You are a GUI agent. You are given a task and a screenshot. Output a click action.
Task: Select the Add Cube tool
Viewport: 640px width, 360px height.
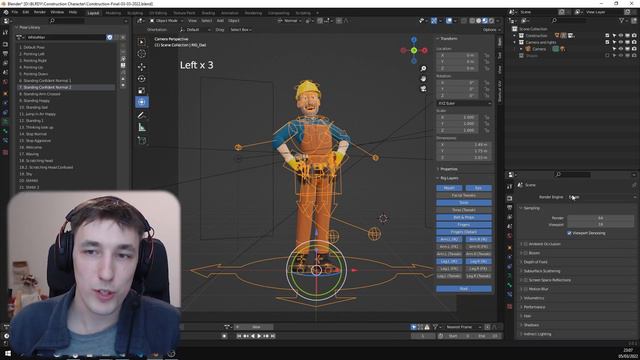coord(142,140)
